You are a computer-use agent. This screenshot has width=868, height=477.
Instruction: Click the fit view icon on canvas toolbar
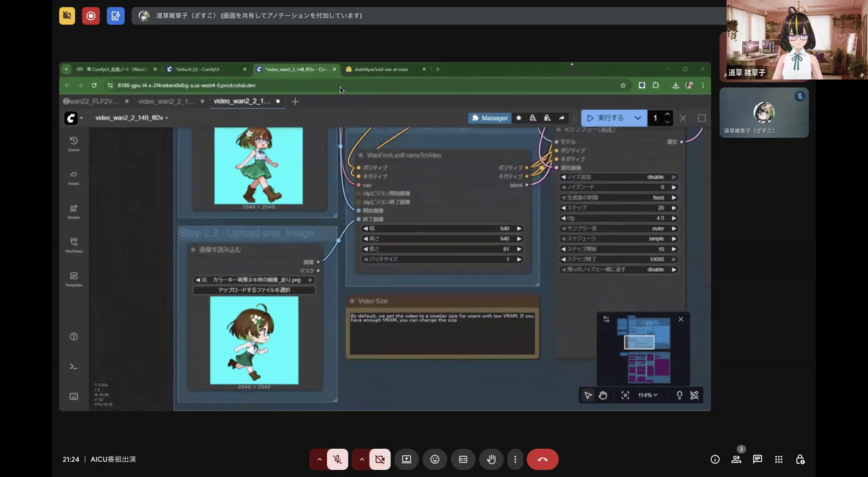click(x=625, y=395)
